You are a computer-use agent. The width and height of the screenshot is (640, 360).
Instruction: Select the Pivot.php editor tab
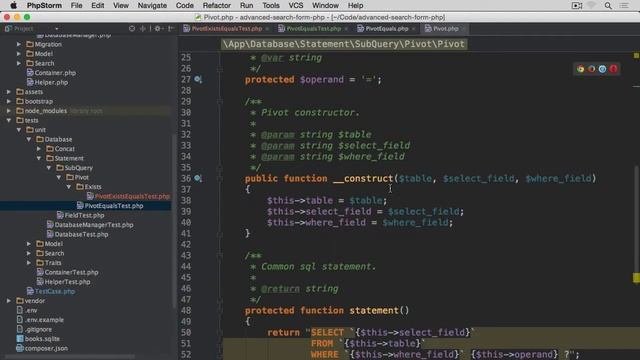point(445,29)
